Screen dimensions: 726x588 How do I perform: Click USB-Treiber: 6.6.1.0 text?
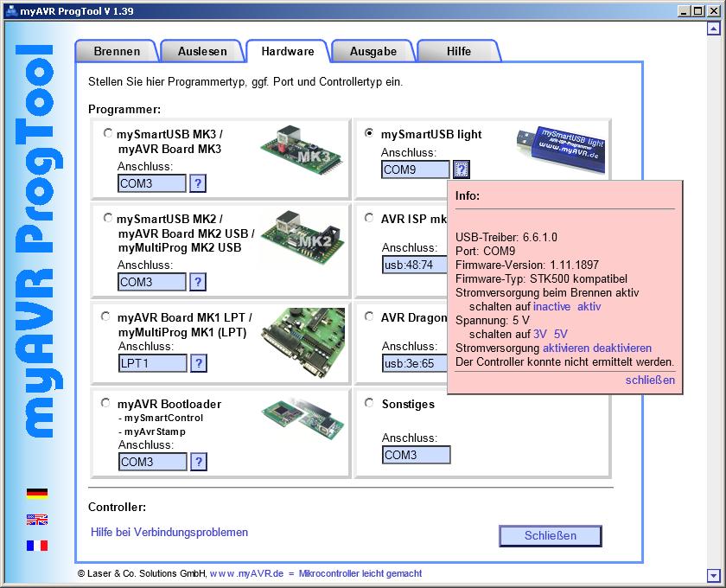[x=506, y=237]
